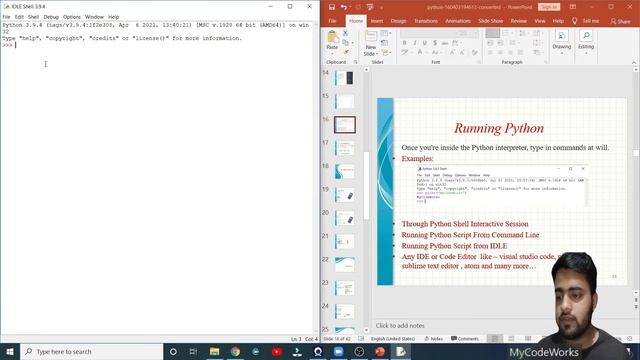This screenshot has width=640, height=360.
Task: Toggle Notes pane from status bar
Action: click(433, 339)
